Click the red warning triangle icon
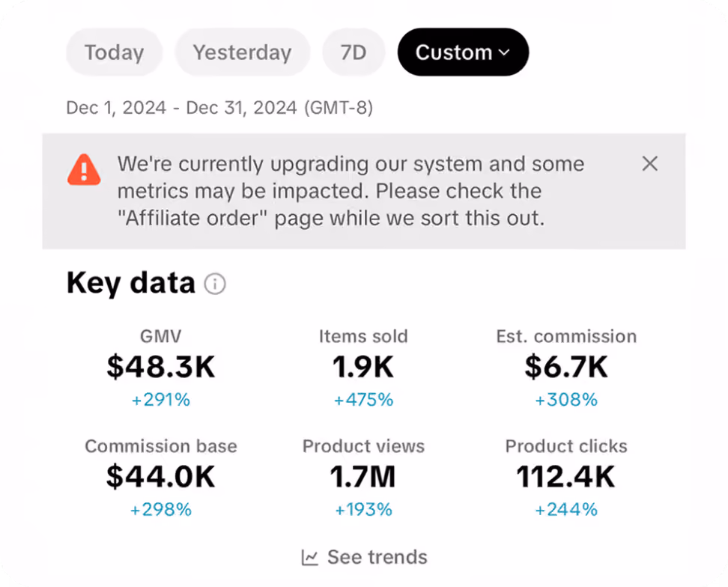 (84, 170)
